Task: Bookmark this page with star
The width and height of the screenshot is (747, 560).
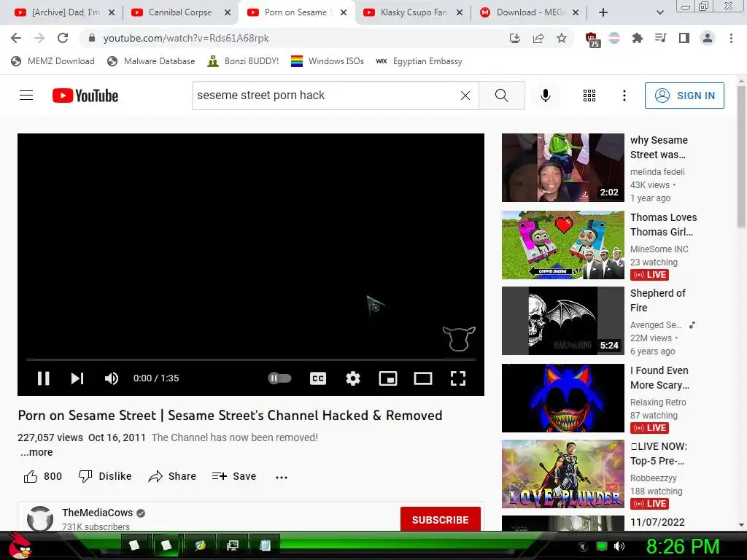Action: [x=562, y=38]
